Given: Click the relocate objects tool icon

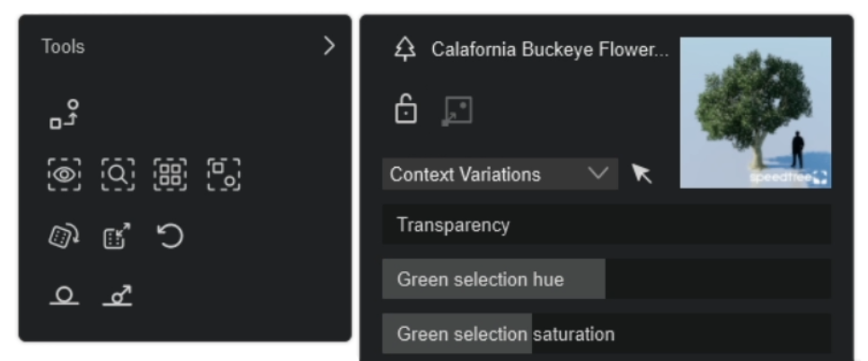Looking at the screenshot, I should (x=64, y=114).
